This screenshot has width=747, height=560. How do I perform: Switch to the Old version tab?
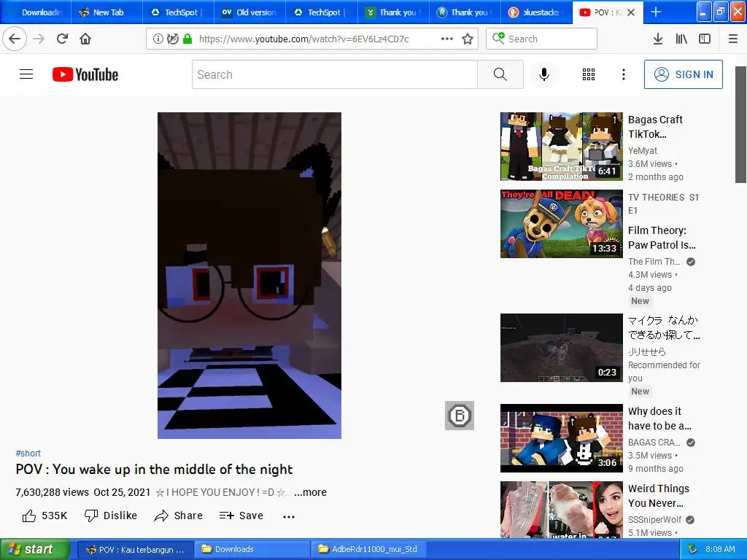coord(249,12)
